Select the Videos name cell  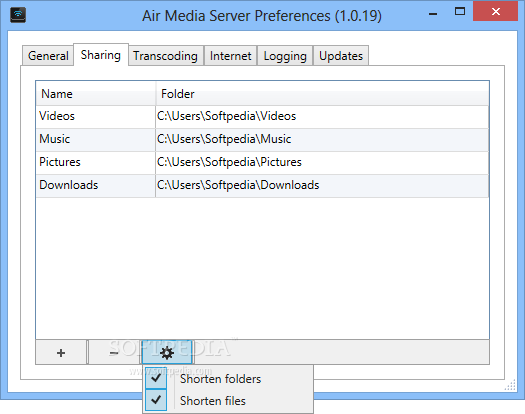click(96, 116)
